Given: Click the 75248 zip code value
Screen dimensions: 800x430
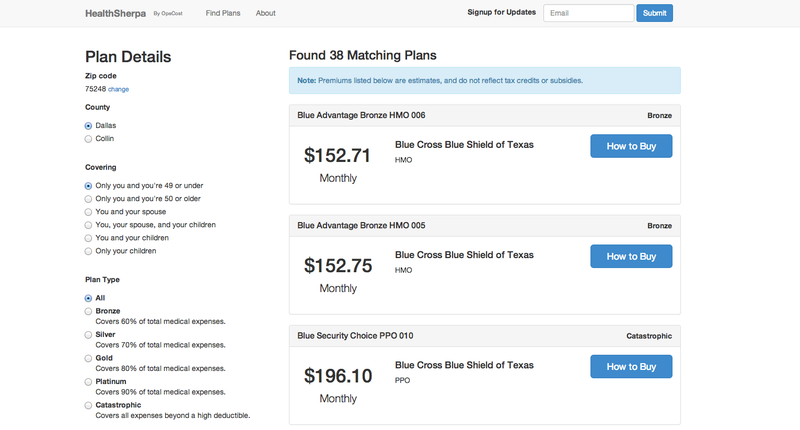Looking at the screenshot, I should (x=95, y=89).
